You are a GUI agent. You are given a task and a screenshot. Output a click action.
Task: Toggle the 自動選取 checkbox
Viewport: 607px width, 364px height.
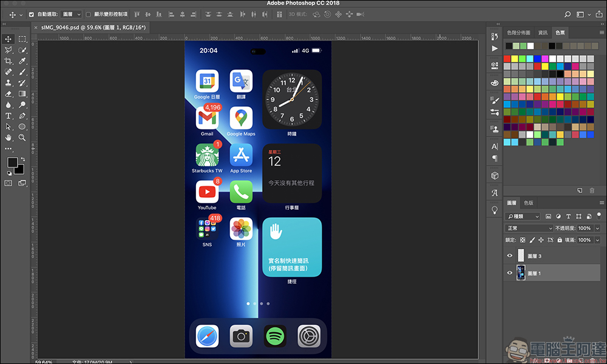coord(32,15)
